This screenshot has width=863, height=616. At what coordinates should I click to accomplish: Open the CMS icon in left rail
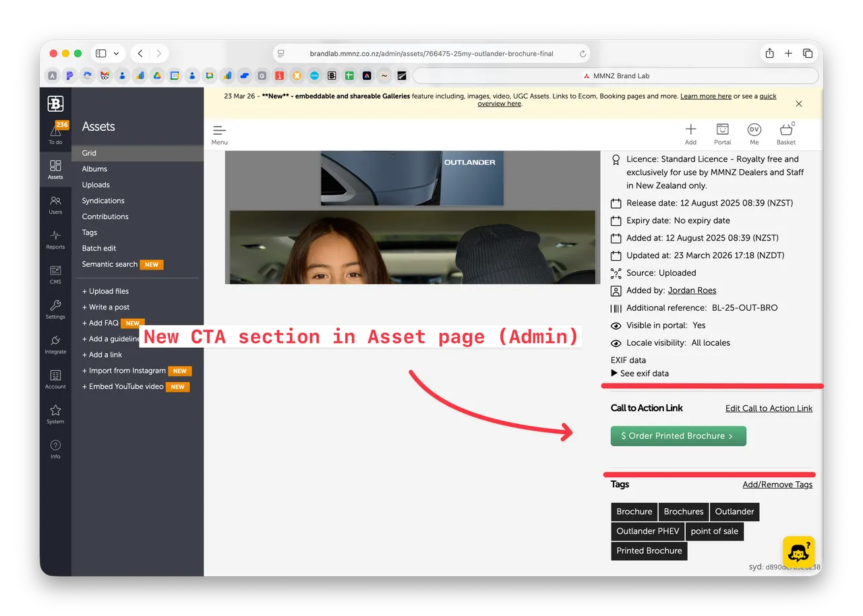pyautogui.click(x=55, y=274)
